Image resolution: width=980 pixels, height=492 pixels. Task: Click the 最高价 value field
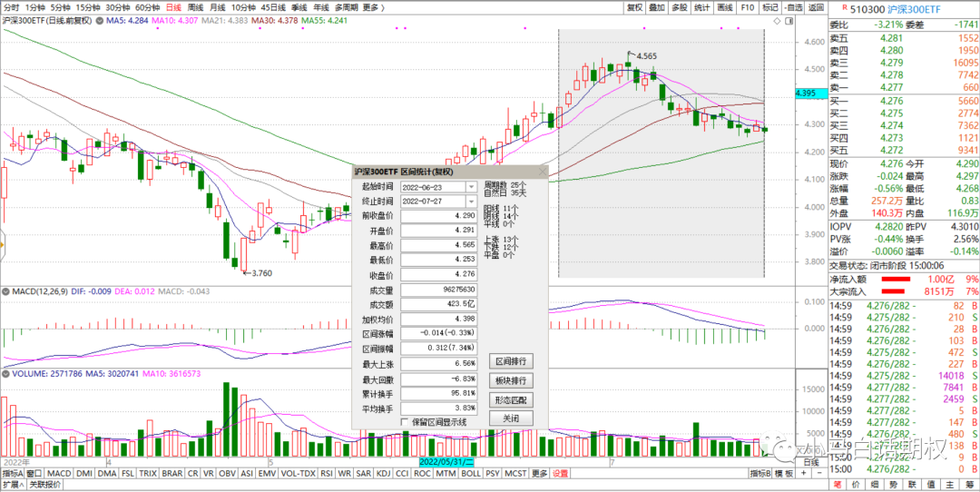coord(438,245)
